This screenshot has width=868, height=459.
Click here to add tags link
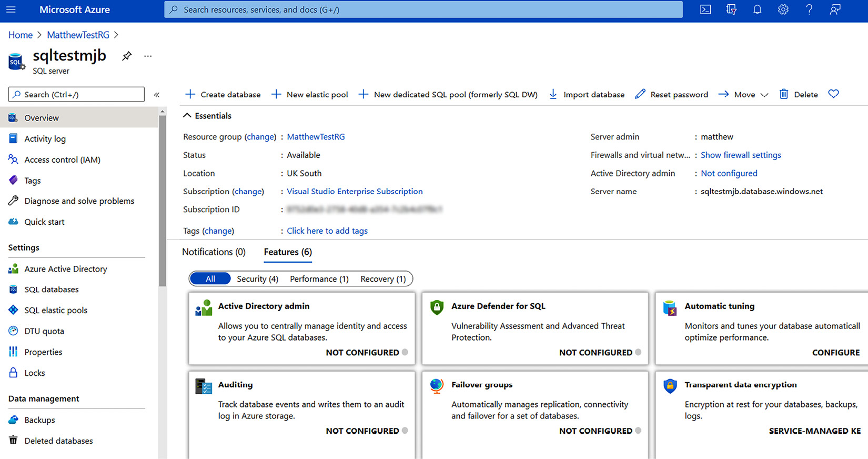click(327, 231)
